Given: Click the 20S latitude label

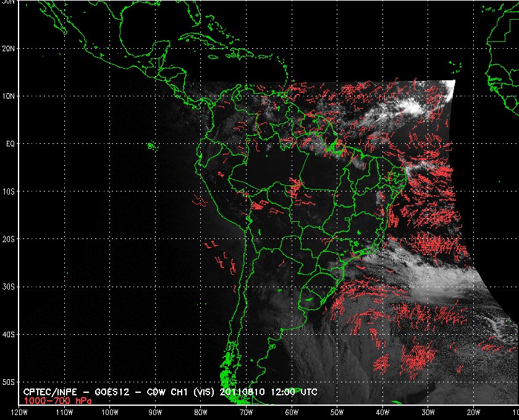Looking at the screenshot, I should tap(9, 239).
